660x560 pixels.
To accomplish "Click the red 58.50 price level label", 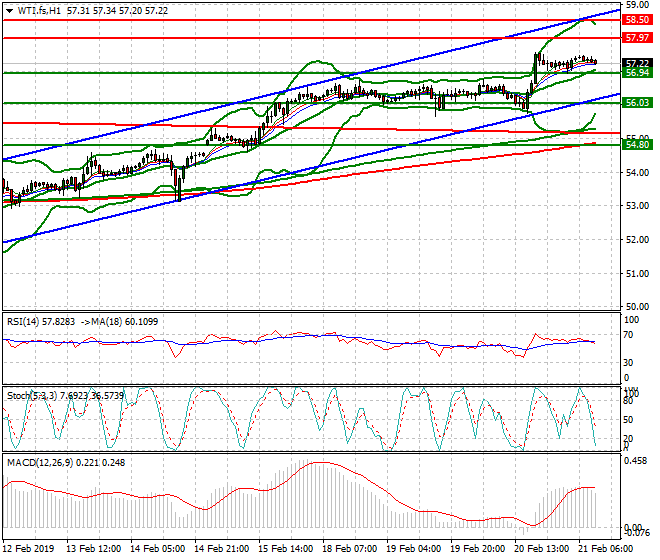I will tap(637, 20).
